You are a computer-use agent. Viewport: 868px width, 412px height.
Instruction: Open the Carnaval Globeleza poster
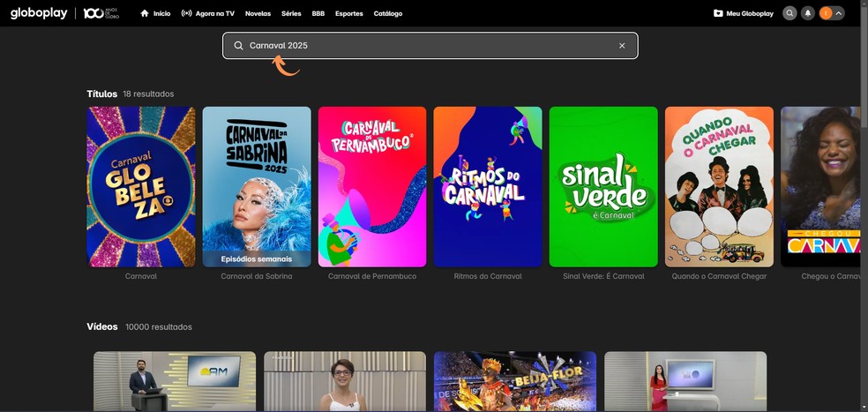(141, 187)
